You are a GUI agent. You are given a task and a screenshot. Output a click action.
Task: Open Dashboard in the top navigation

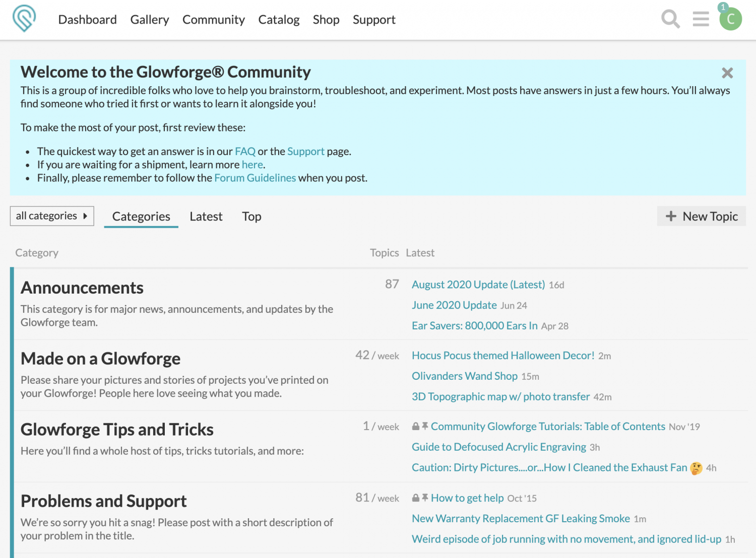pos(88,20)
